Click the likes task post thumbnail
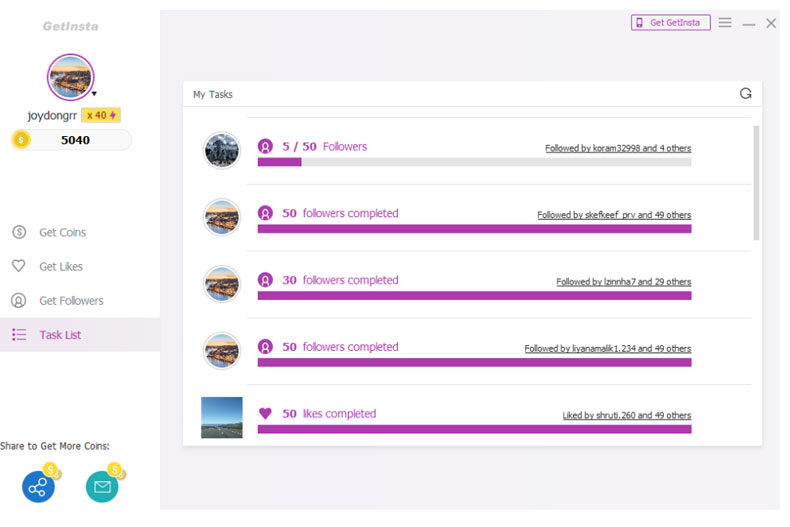Viewport: 790px width, 527px height. pyautogui.click(x=222, y=417)
